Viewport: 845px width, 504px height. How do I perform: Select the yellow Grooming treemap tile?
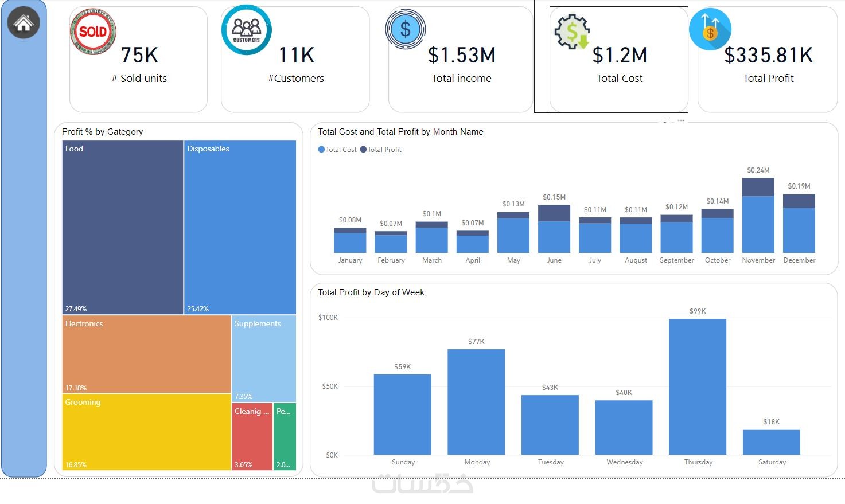pyautogui.click(x=147, y=432)
